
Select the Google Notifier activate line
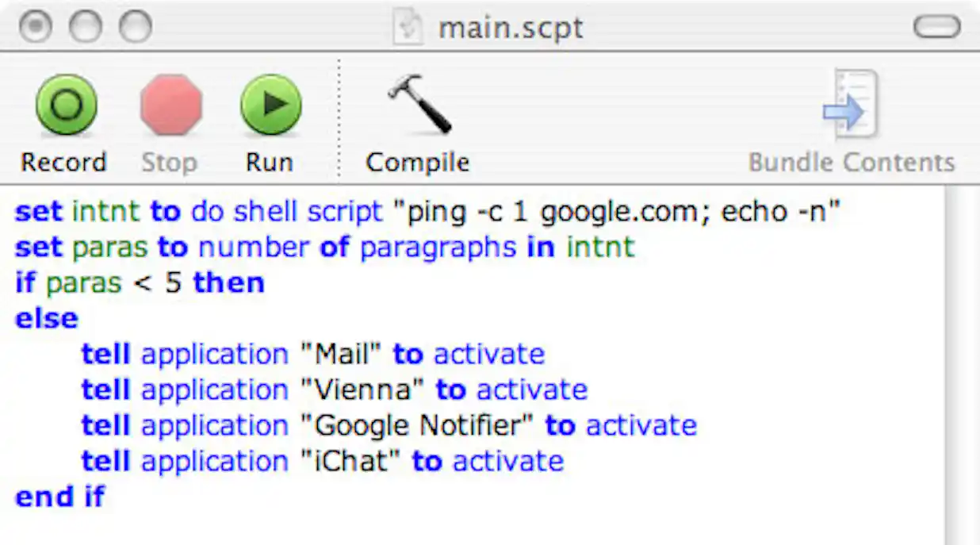tap(387, 425)
